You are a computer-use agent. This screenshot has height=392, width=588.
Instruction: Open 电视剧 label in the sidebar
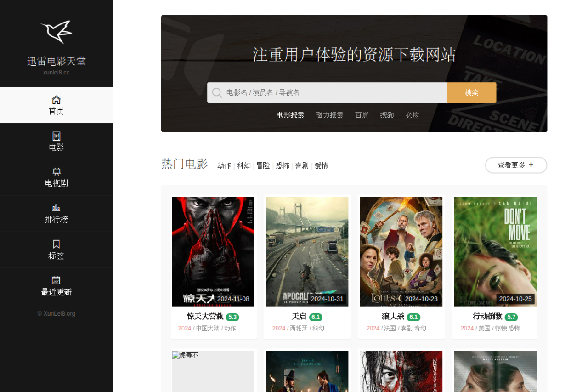click(56, 183)
